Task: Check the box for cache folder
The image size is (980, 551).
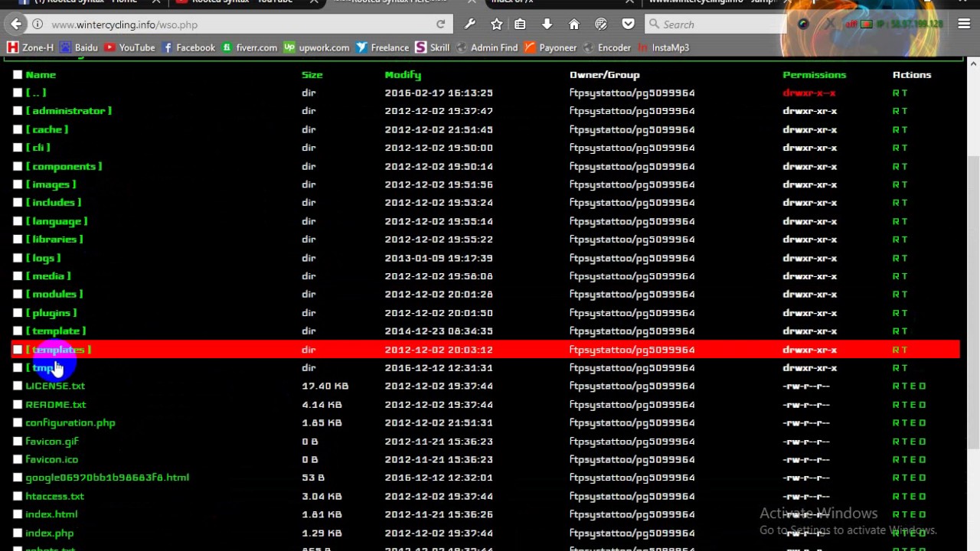Action: tap(18, 129)
